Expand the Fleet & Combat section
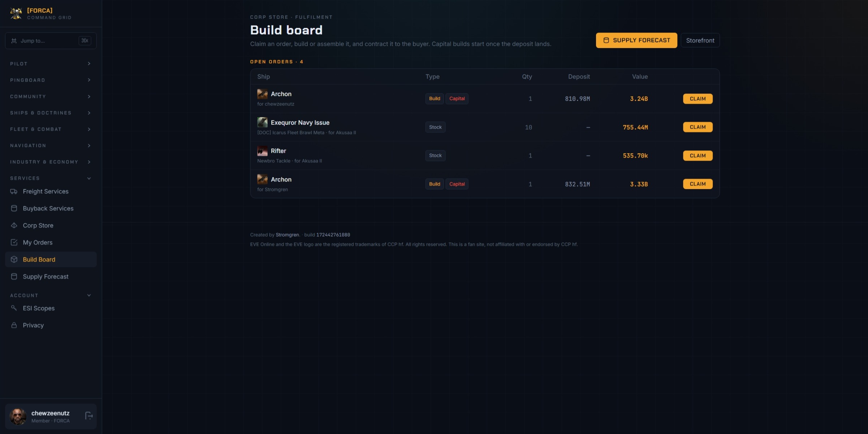This screenshot has width=868, height=434. (51, 129)
